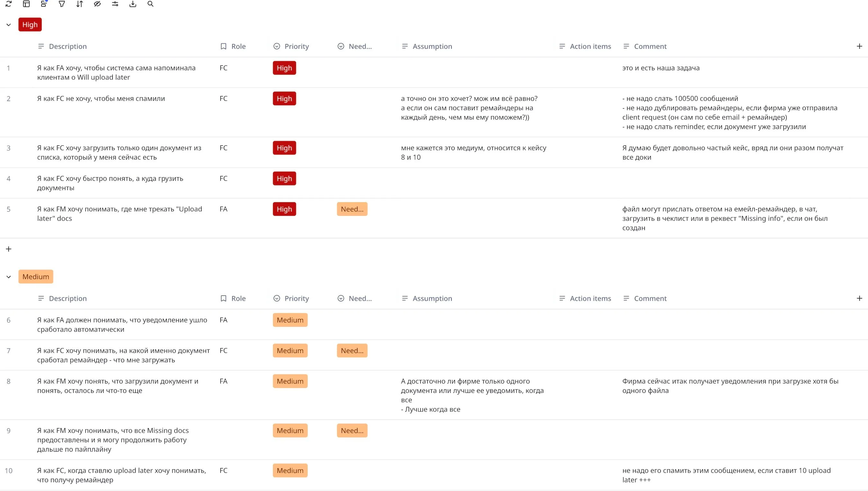Screen dimensions: 868x491
Task: Click Role column header in High group
Action: click(233, 46)
